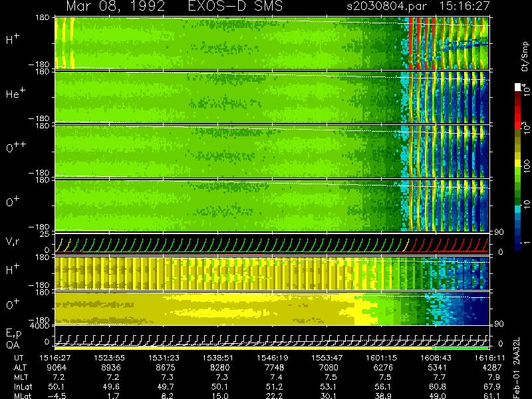Select the "ALT" row header
This screenshot has height=399, width=532.
(x=20, y=368)
